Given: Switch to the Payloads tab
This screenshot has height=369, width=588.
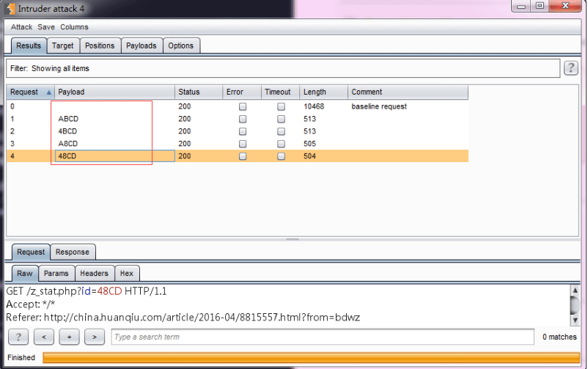Looking at the screenshot, I should pos(142,45).
